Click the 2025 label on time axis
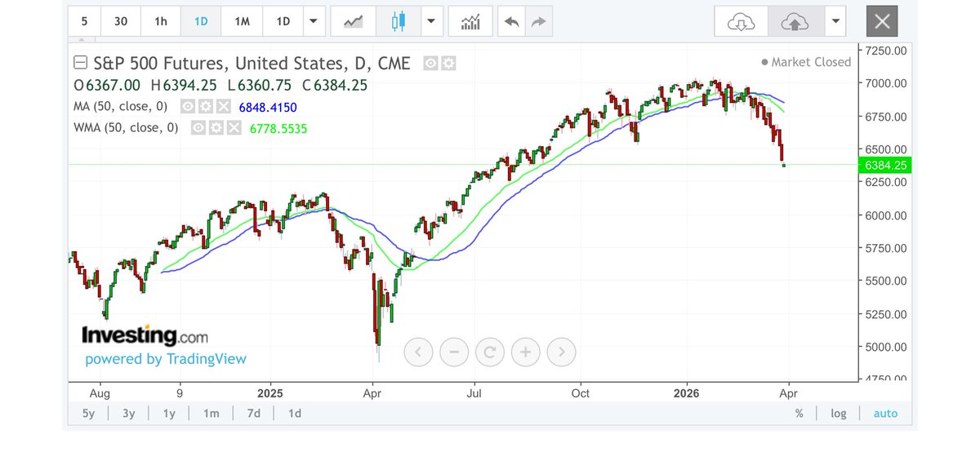This screenshot has height=452, width=980. [x=269, y=392]
